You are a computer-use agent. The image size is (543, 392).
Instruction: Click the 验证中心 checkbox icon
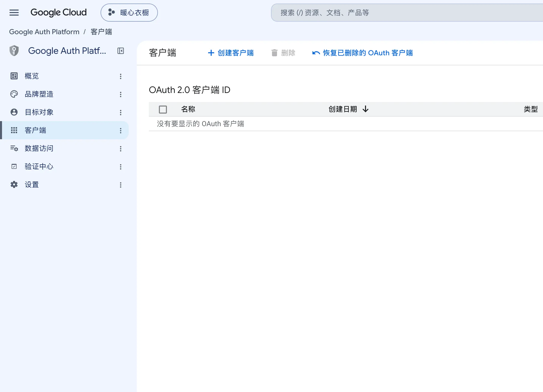coord(14,166)
